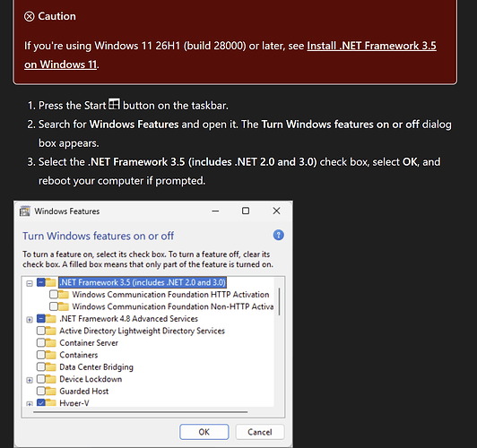Click OK in Windows Features dialog
This screenshot has width=477, height=448.
pyautogui.click(x=204, y=432)
